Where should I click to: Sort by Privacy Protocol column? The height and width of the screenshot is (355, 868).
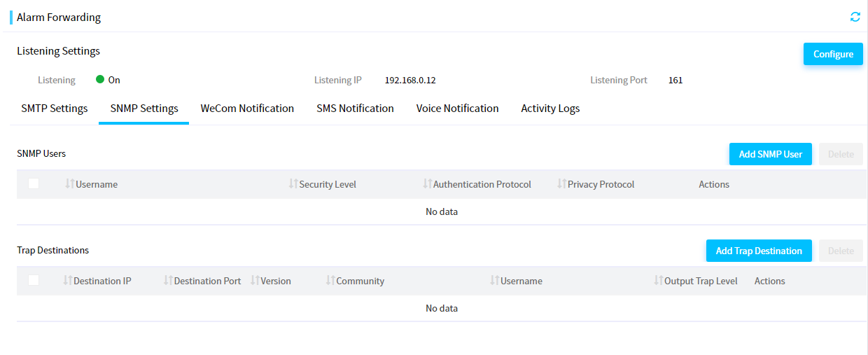562,183
